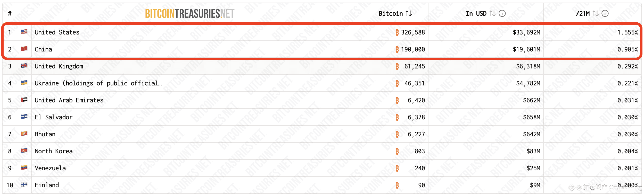Open the BitcoinTreasuries.NET logo link
The image size is (644, 194).
click(190, 14)
